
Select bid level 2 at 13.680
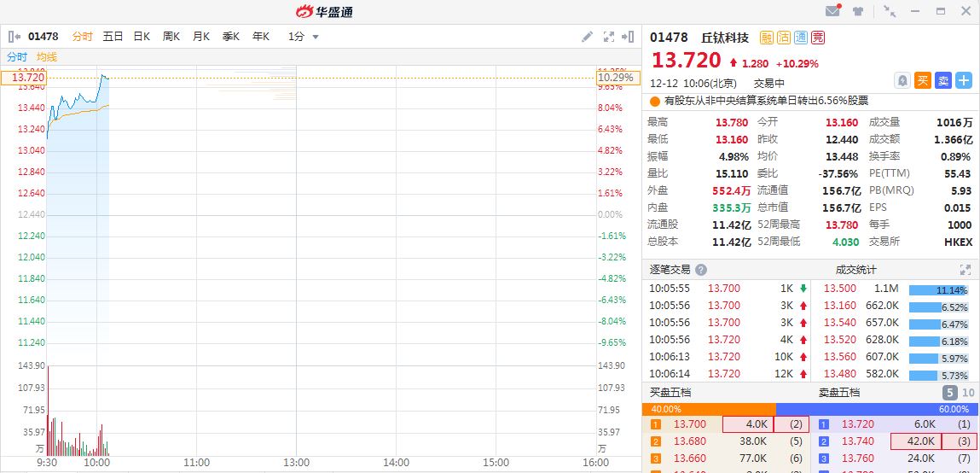coord(726,441)
